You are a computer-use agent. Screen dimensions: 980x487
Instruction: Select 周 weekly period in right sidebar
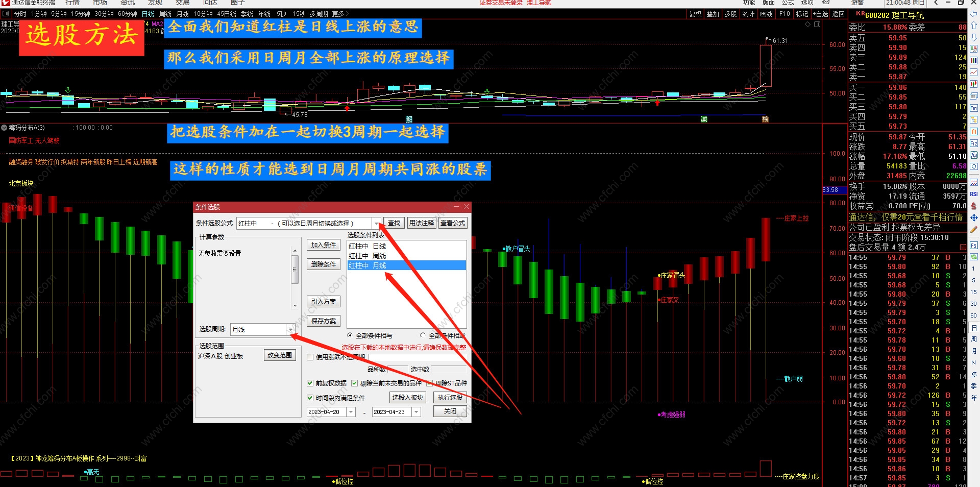973,338
